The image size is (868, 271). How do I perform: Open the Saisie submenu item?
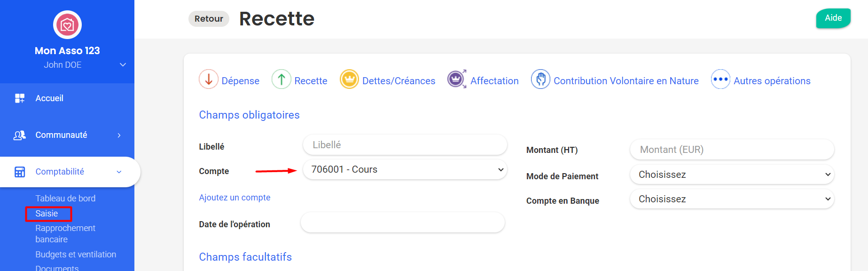(47, 214)
